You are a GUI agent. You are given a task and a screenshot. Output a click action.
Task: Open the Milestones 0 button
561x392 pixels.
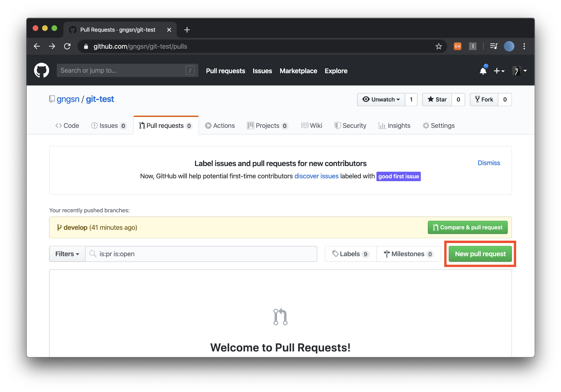tap(408, 254)
